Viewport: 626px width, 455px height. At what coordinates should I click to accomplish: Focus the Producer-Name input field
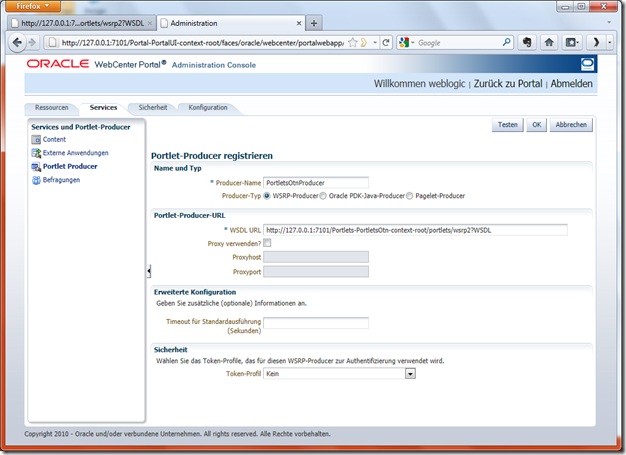click(x=316, y=183)
